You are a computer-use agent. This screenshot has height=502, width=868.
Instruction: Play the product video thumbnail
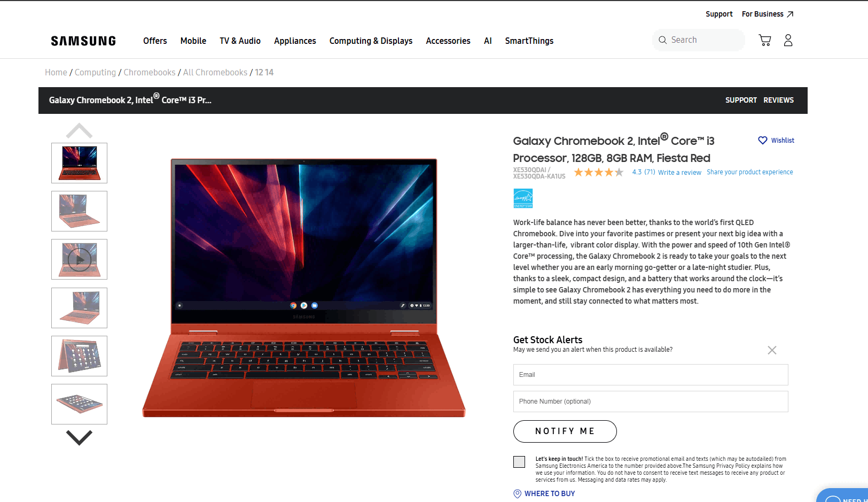click(x=79, y=259)
